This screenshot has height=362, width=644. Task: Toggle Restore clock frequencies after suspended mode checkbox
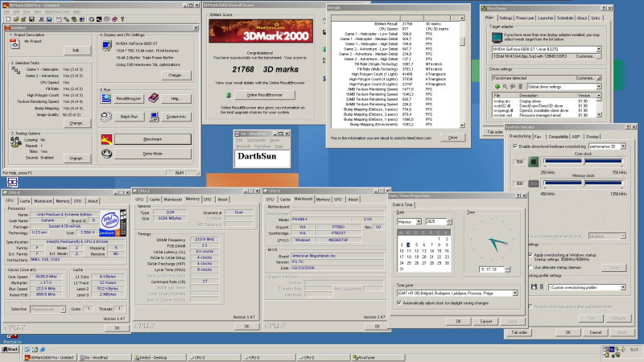tap(530, 306)
